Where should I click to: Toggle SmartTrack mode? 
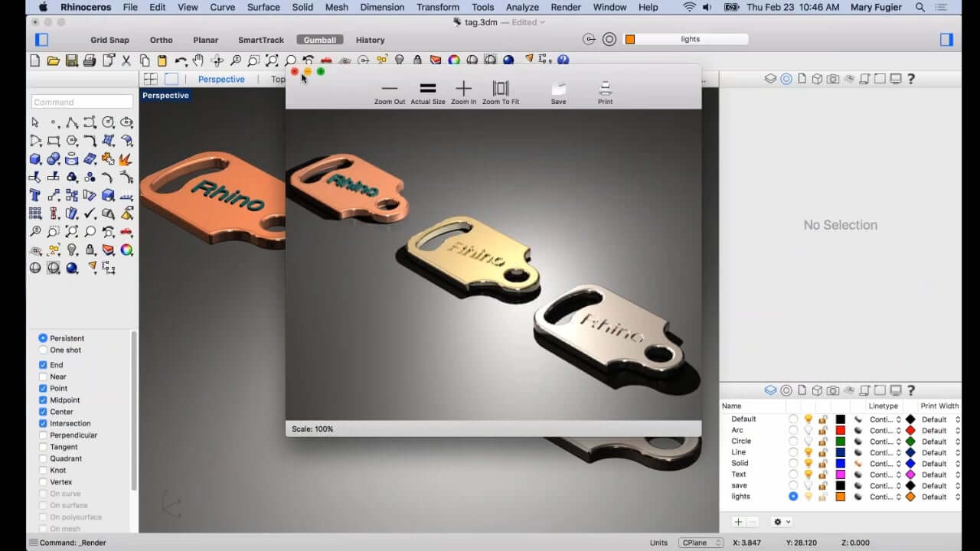261,40
